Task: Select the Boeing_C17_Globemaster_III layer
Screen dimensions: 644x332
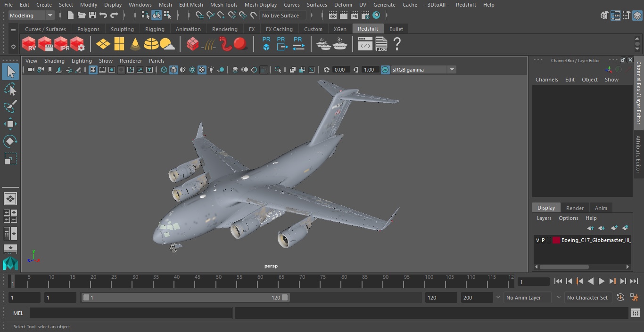Action: tap(595, 240)
